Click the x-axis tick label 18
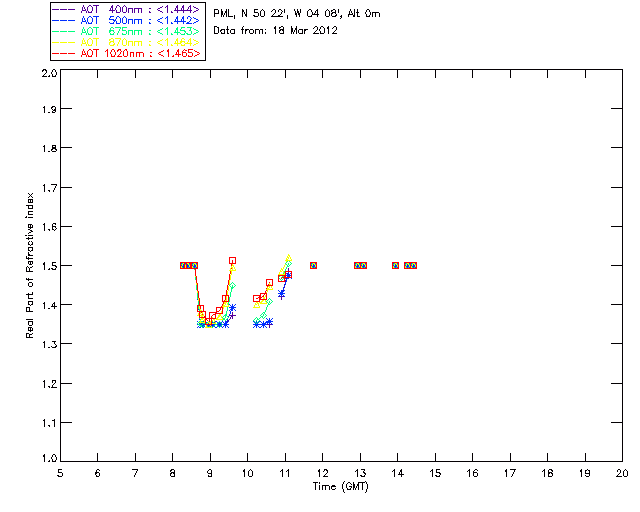The height and width of the screenshot is (512, 640). click(548, 473)
